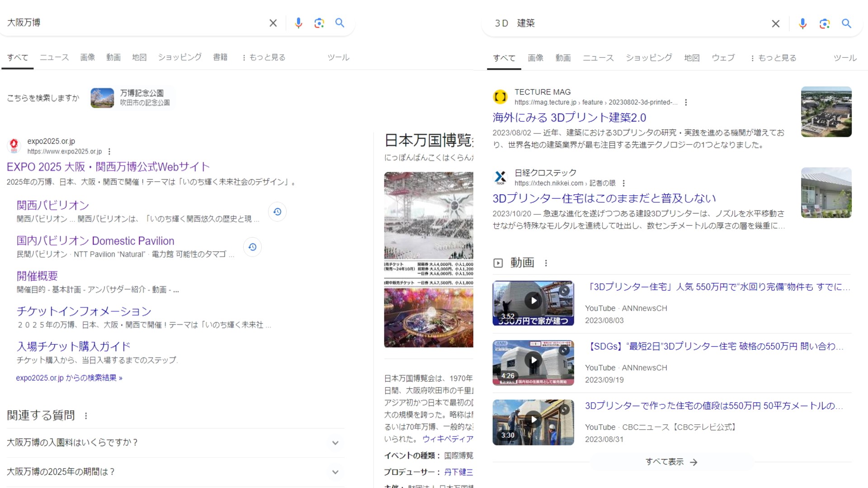Click the magnifier search icon for 大阪万博
The width and height of the screenshot is (868, 488).
[340, 23]
